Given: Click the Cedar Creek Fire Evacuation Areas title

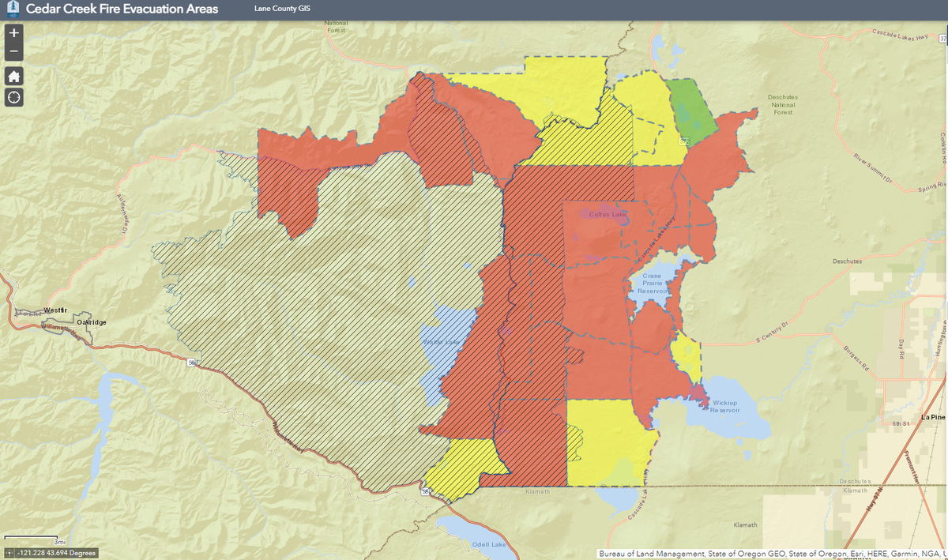Looking at the screenshot, I should click(x=122, y=10).
